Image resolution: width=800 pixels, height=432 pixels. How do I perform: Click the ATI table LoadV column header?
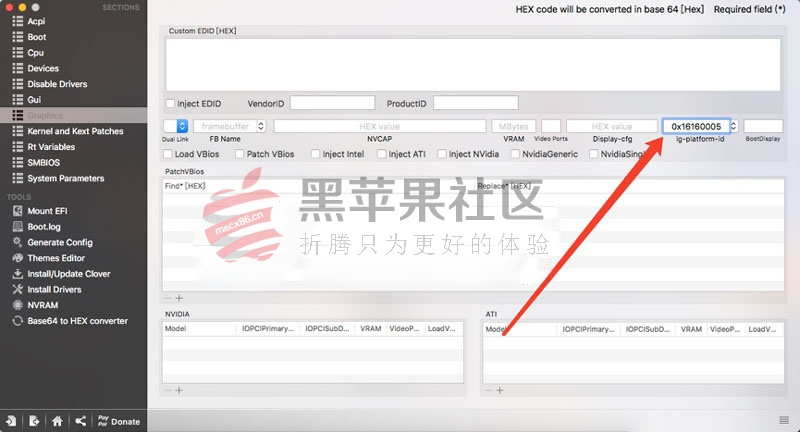tap(764, 329)
